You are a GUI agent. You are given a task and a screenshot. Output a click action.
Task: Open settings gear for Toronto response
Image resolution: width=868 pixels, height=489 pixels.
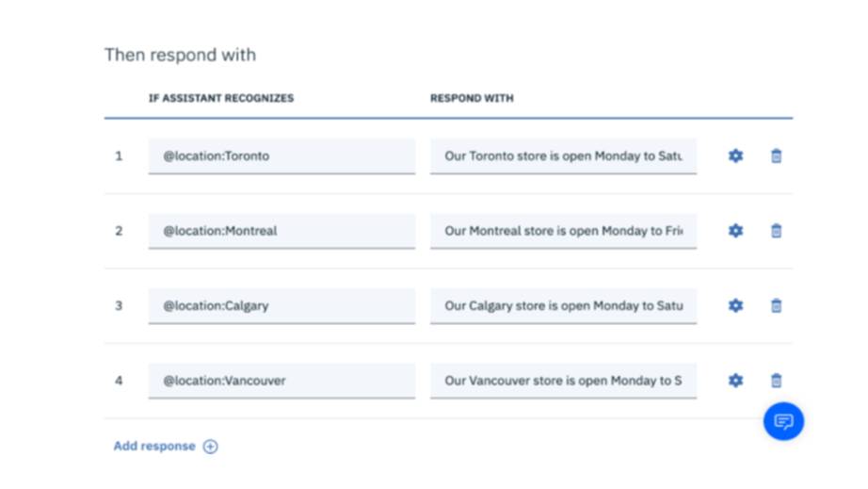pos(735,155)
